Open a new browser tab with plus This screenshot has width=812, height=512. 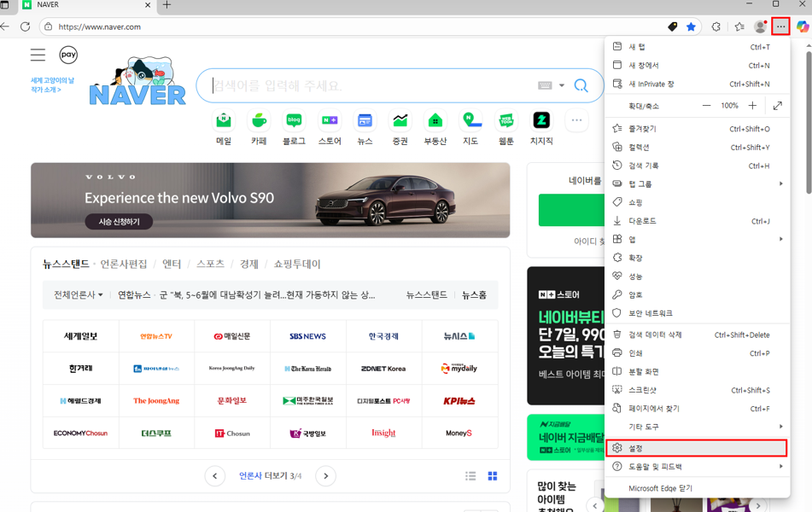click(166, 4)
